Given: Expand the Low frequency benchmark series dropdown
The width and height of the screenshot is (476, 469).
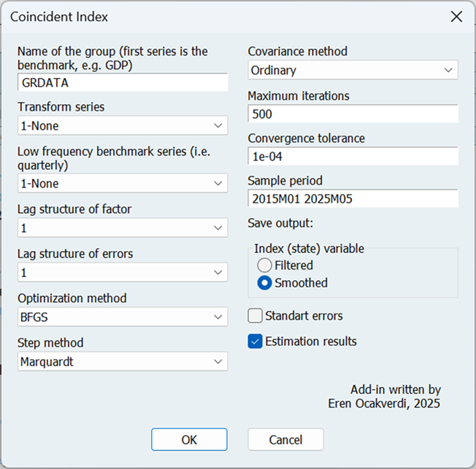Looking at the screenshot, I should [x=122, y=184].
